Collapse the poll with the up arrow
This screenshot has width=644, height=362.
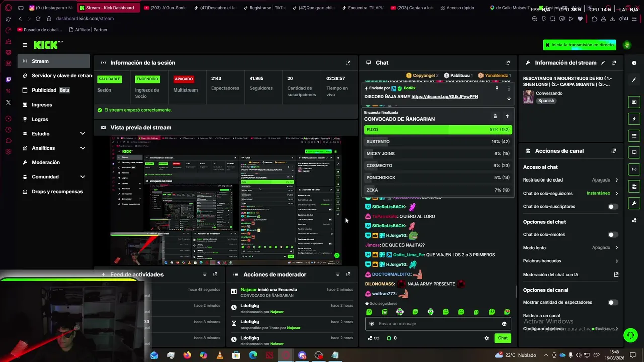coord(507,116)
